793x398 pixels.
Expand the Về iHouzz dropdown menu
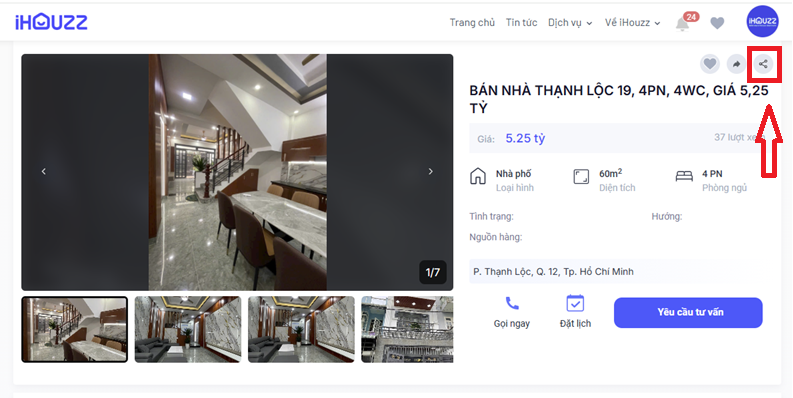coord(633,23)
